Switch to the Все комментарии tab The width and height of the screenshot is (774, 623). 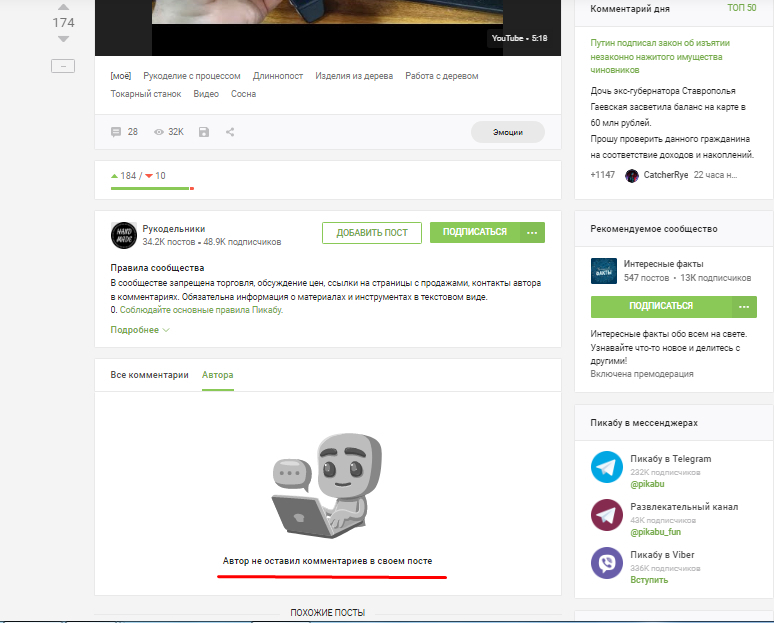(150, 375)
